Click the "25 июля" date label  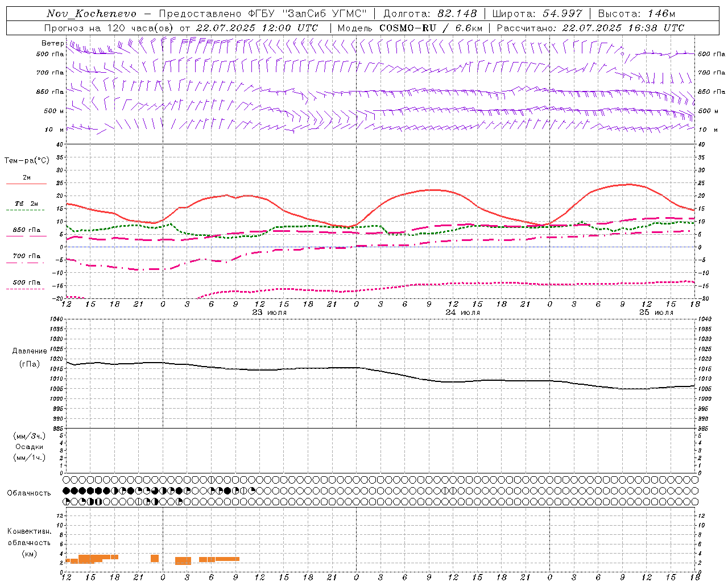[656, 313]
